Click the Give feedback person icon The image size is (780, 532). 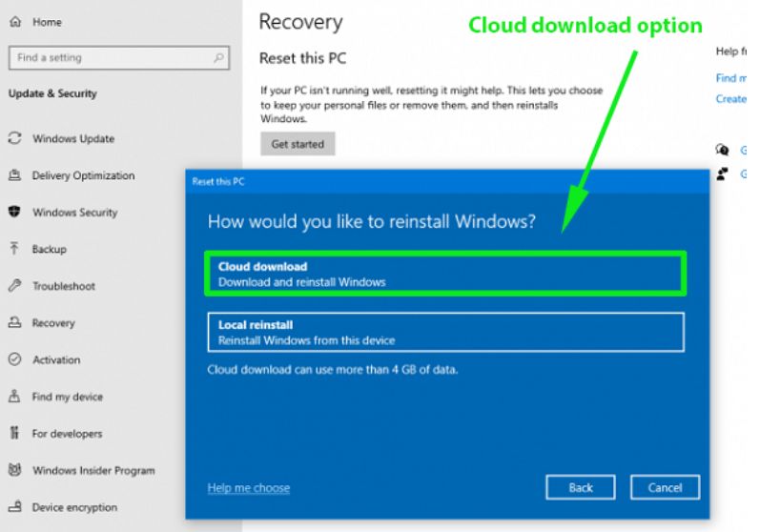(722, 174)
